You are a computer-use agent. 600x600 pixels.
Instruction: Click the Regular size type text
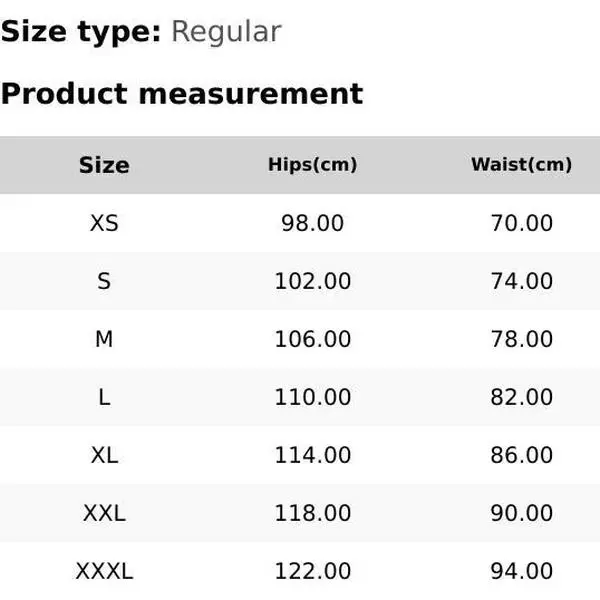point(225,32)
